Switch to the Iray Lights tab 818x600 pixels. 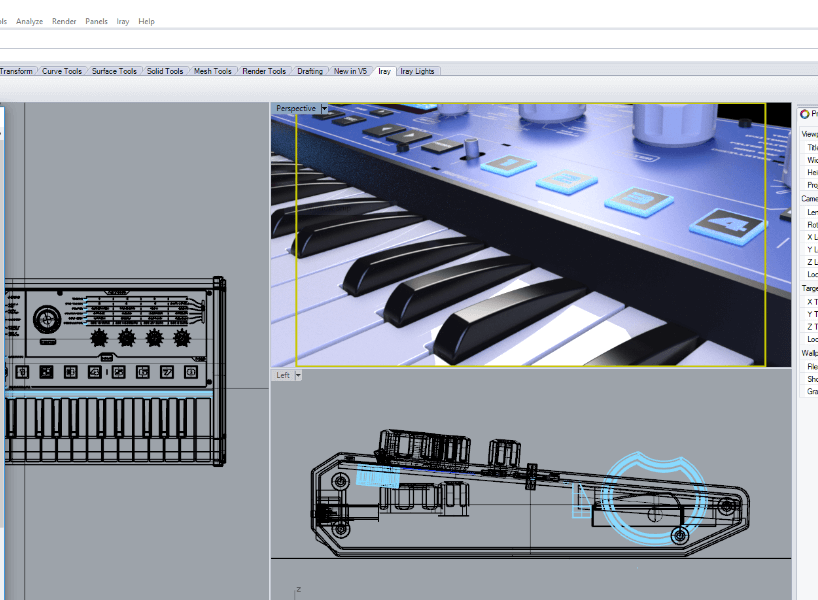coord(417,71)
